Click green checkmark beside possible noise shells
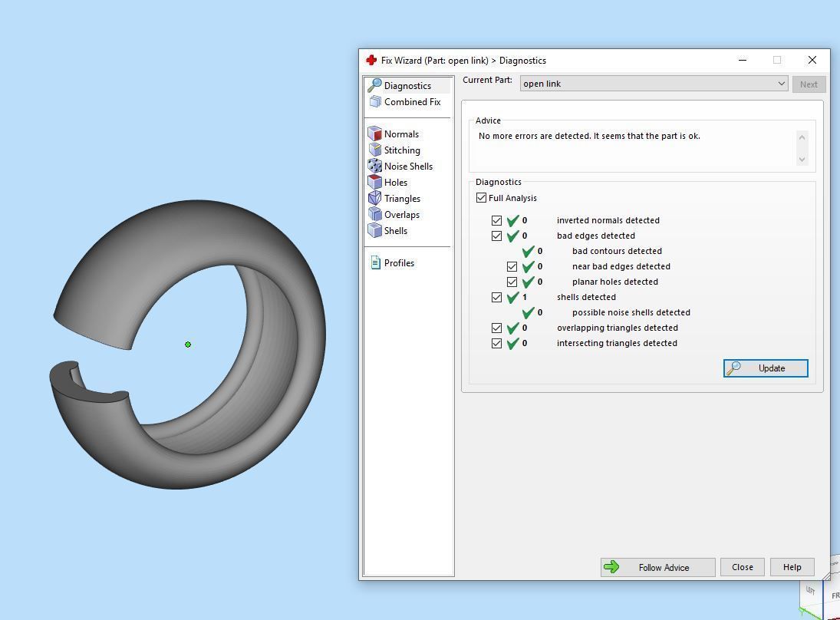 [529, 312]
